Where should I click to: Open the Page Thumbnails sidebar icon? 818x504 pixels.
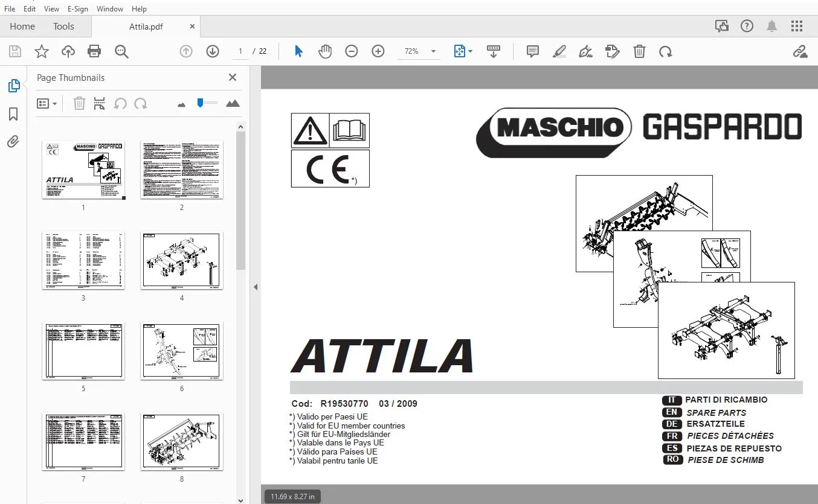[x=13, y=86]
